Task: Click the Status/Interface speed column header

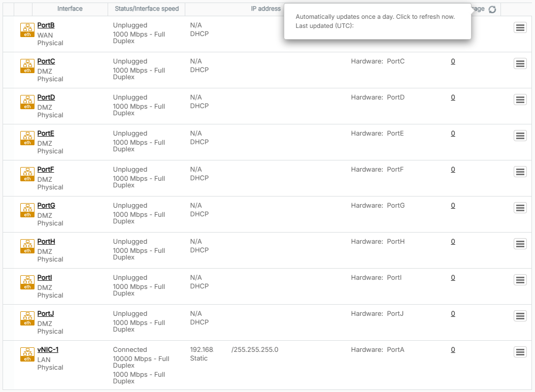Action: 147,9
